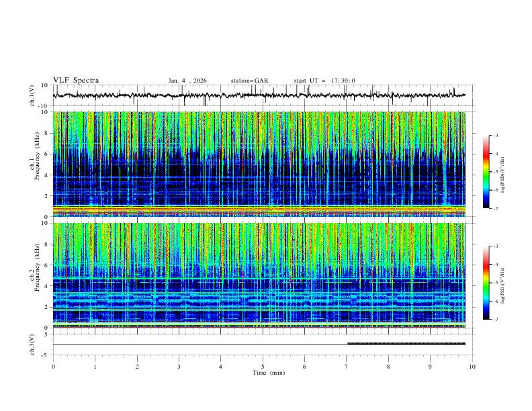Click the "-5" tick on ch.2 color bar
Image resolution: width=532 pixels, height=411 pixels.
(x=495, y=283)
